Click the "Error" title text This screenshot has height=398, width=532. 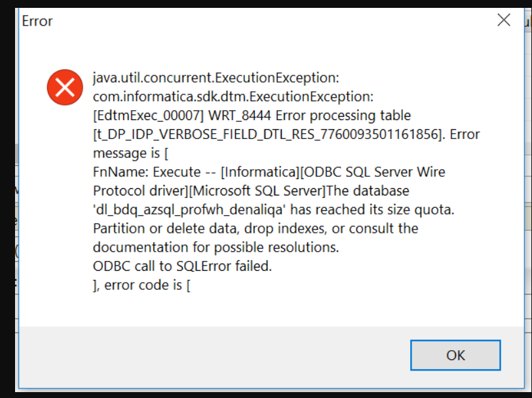pyautogui.click(x=37, y=21)
